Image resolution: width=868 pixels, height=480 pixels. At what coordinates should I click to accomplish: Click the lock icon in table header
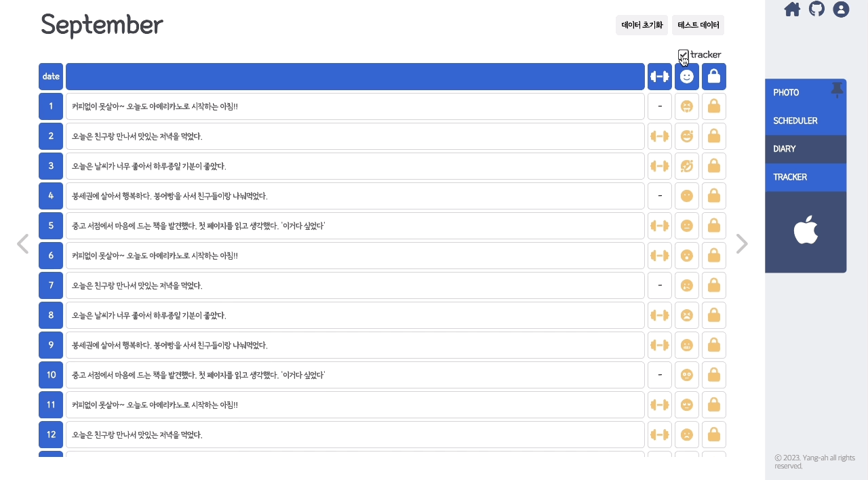714,77
